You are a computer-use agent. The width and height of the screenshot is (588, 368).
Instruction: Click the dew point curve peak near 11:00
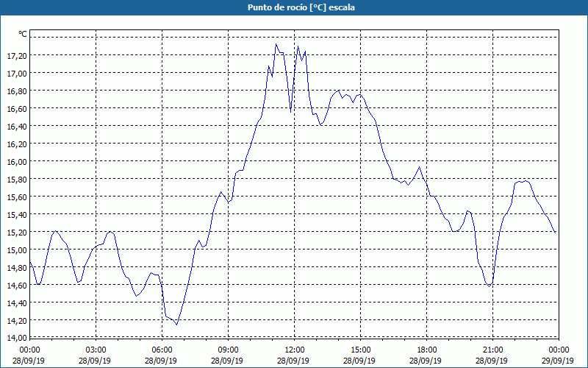click(276, 44)
